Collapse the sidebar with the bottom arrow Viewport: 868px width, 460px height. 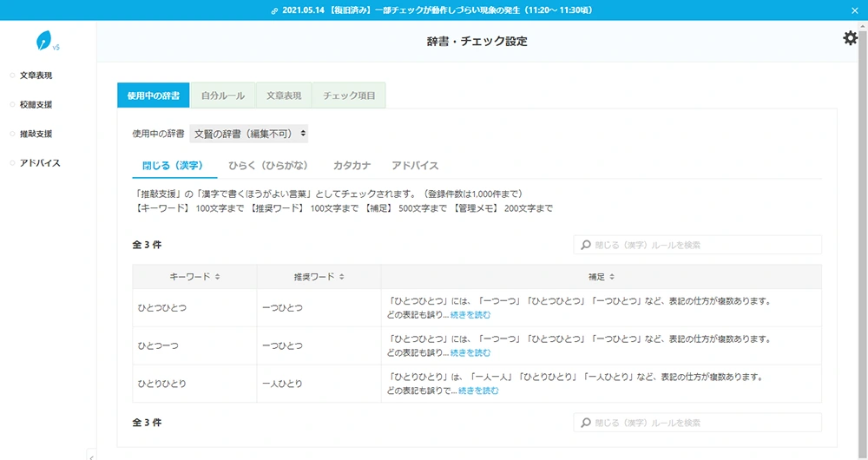click(x=91, y=456)
